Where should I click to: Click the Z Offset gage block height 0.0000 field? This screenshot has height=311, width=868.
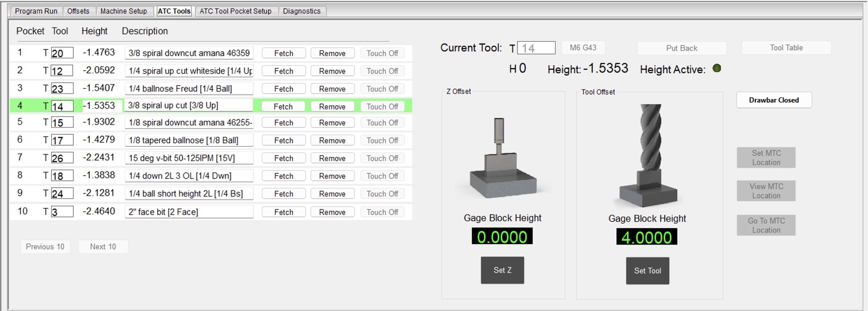[x=502, y=236]
